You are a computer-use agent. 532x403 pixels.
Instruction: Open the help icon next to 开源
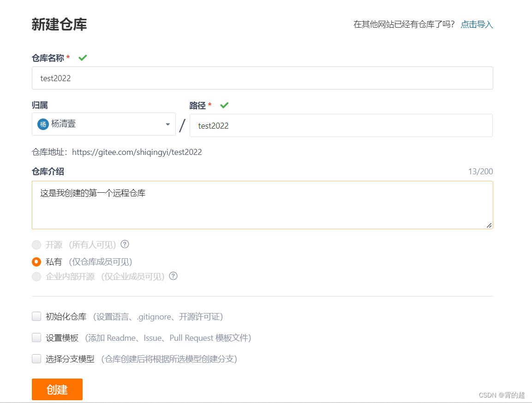[125, 245]
